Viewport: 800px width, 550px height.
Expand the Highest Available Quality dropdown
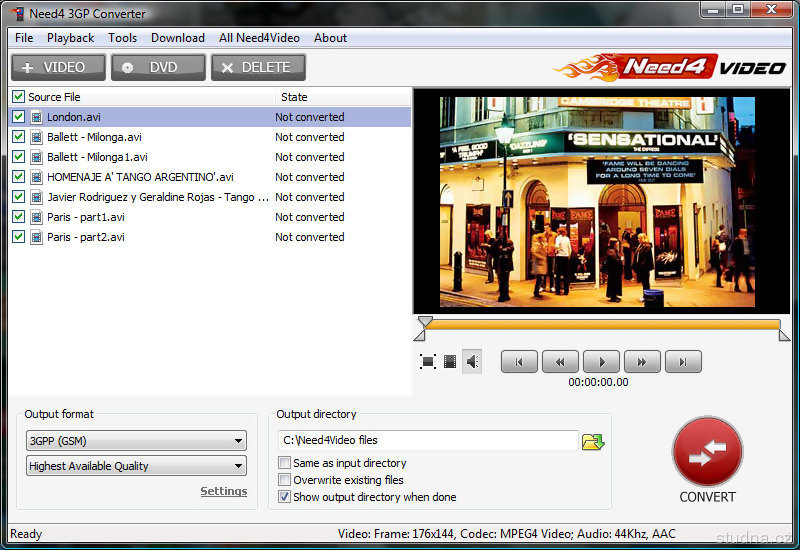click(x=136, y=466)
